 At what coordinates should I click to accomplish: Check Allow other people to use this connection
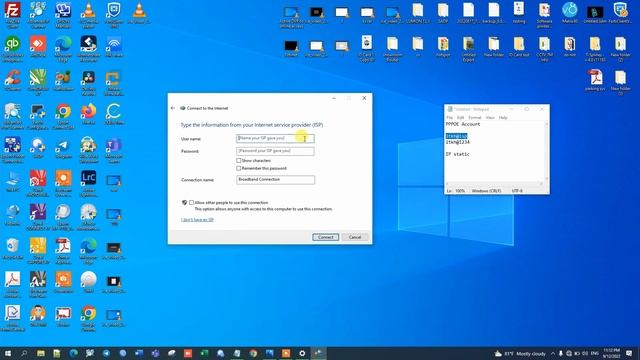(191, 202)
